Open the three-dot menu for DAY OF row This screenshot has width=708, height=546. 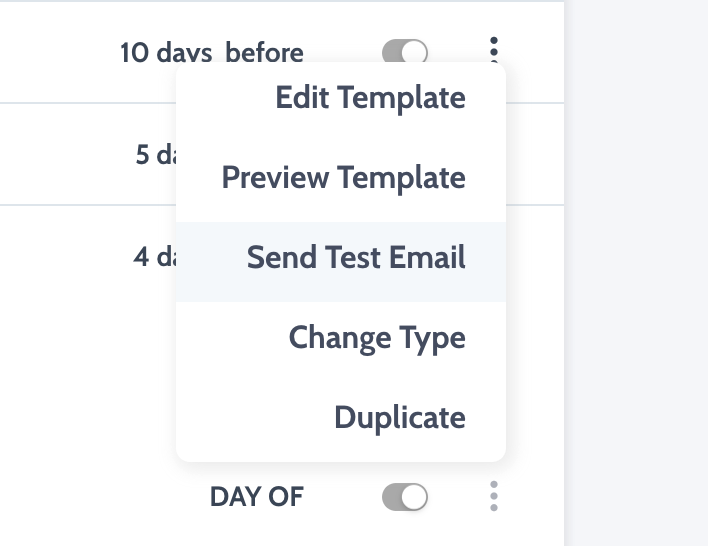click(x=494, y=496)
